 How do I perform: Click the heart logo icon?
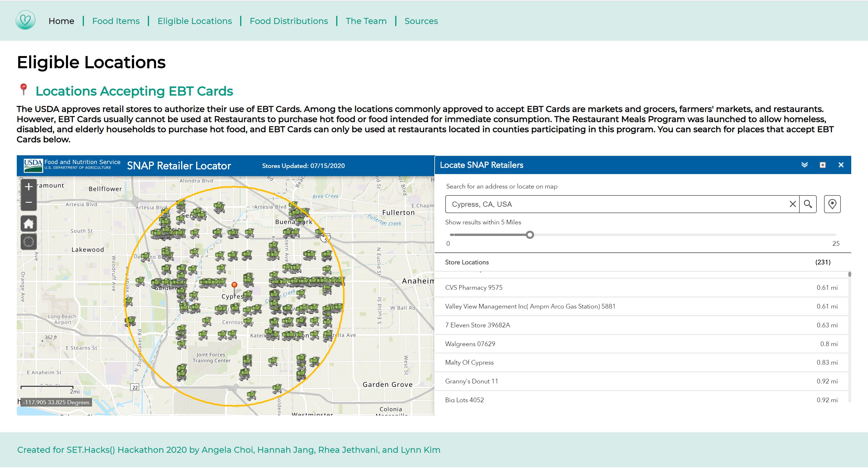click(x=25, y=20)
